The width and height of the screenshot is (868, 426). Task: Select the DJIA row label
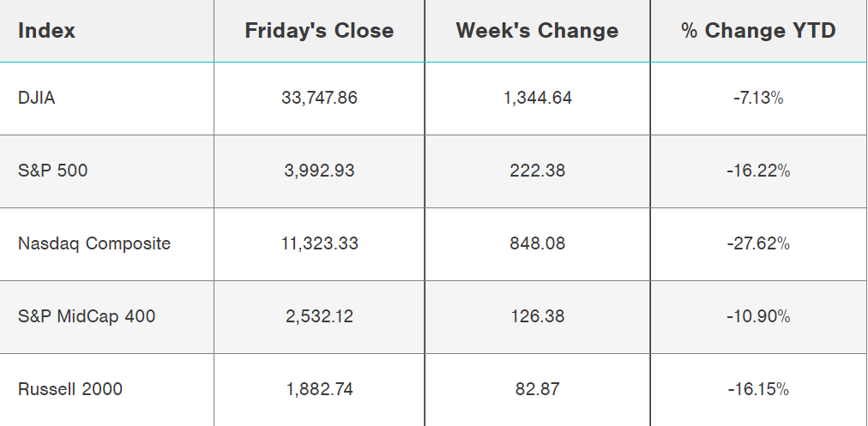[x=36, y=98]
